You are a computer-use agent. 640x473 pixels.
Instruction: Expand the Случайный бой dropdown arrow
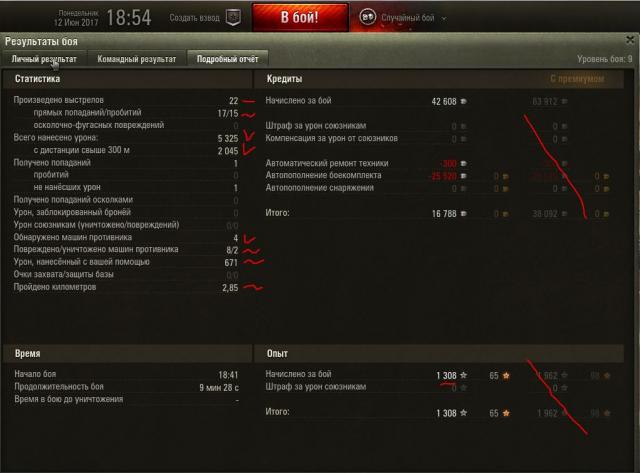tap(444, 18)
